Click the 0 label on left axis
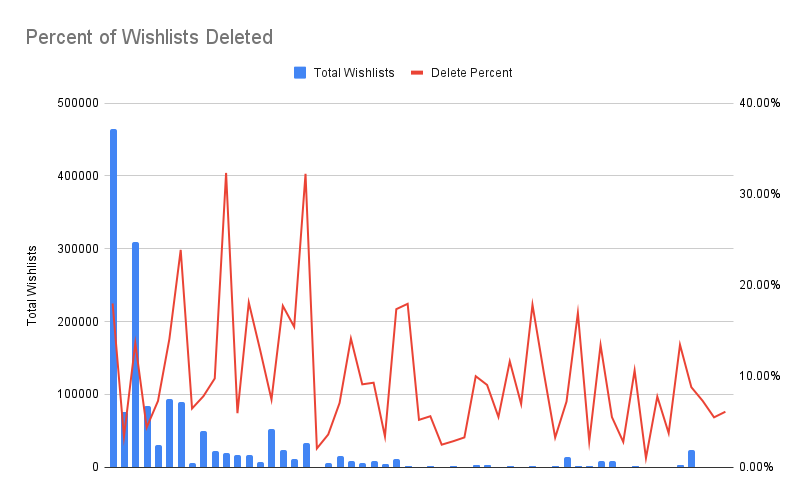Screen dimensions: 806x499 coord(96,467)
